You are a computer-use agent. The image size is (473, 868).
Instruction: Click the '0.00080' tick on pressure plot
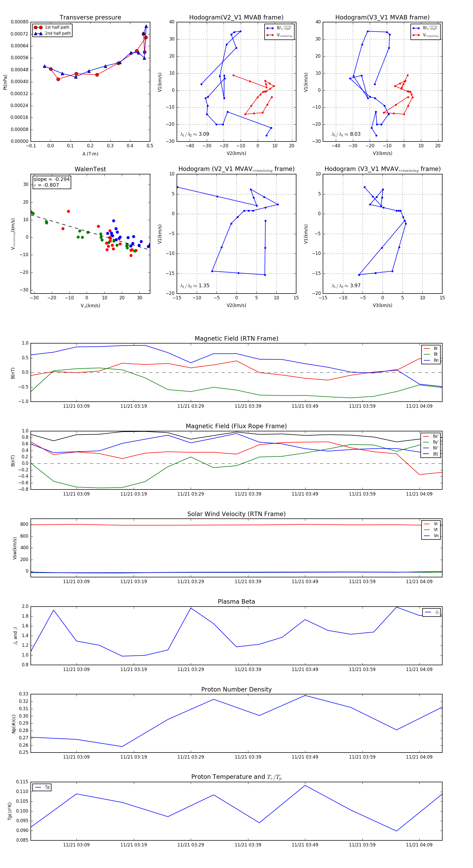pos(19,22)
